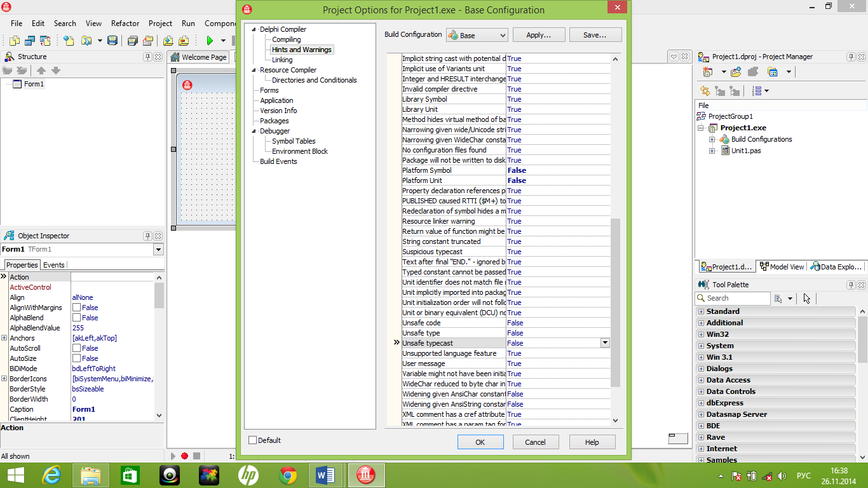Expand Data Controls category in Tool Palette
Screen dimensions: 868x488
point(702,391)
